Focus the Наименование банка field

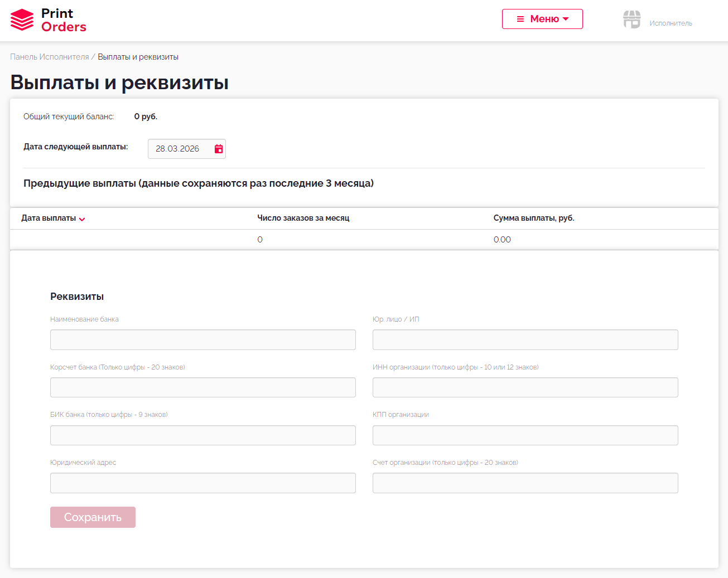click(x=203, y=340)
